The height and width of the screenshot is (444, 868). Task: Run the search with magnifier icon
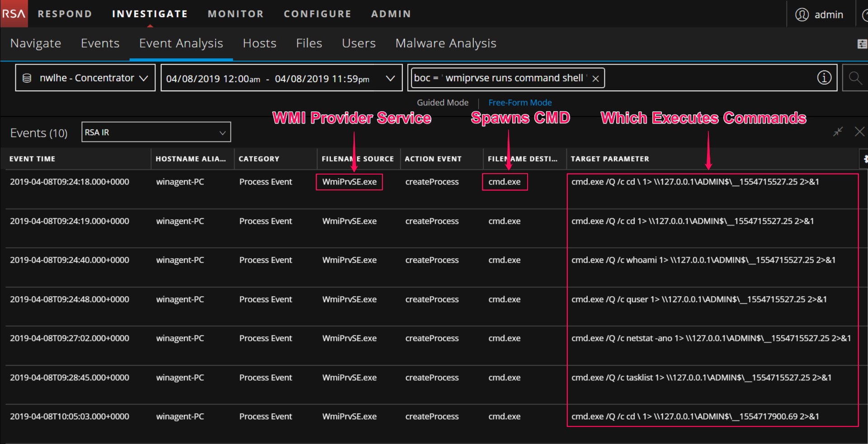click(x=854, y=78)
